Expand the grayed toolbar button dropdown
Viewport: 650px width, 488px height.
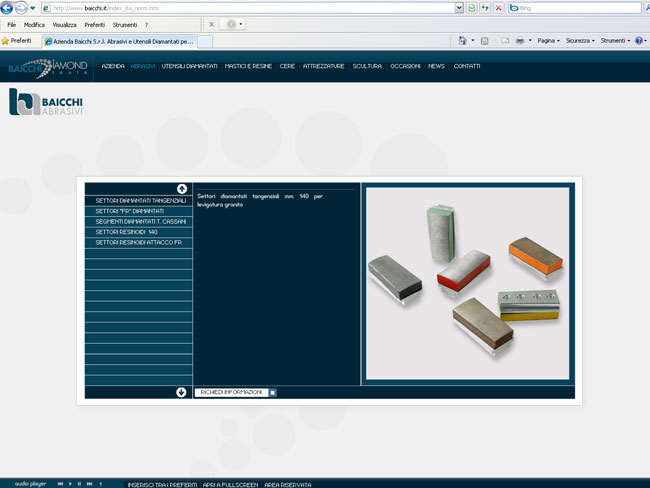[x=240, y=24]
